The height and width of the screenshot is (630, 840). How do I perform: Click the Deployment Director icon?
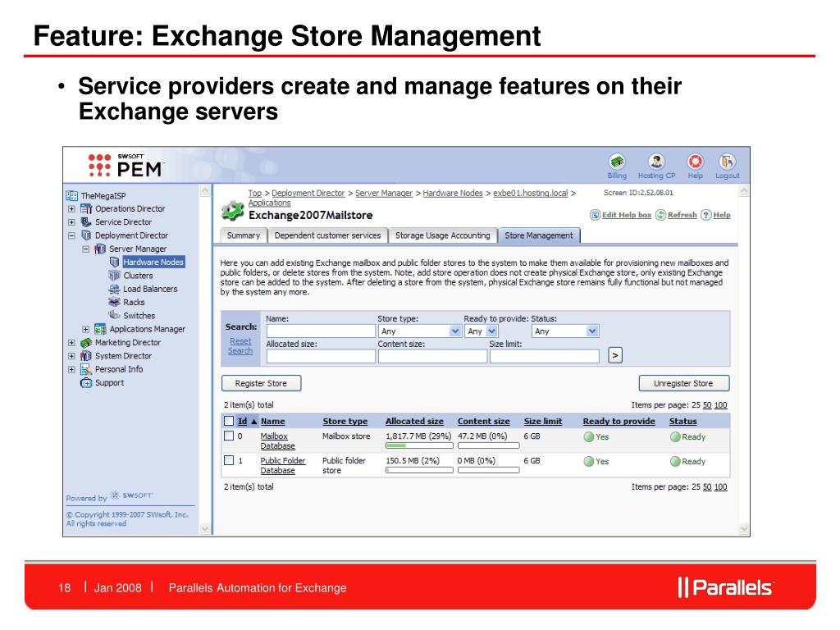click(x=86, y=235)
